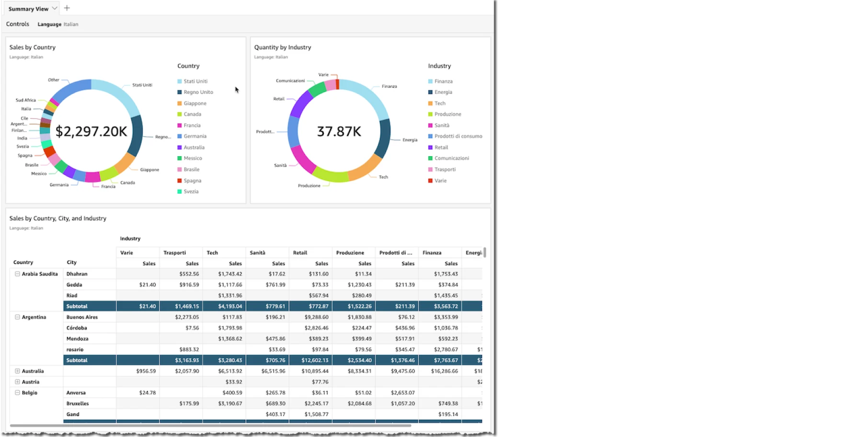Collapse the Belgio row group
868x437 pixels.
pos(17,393)
